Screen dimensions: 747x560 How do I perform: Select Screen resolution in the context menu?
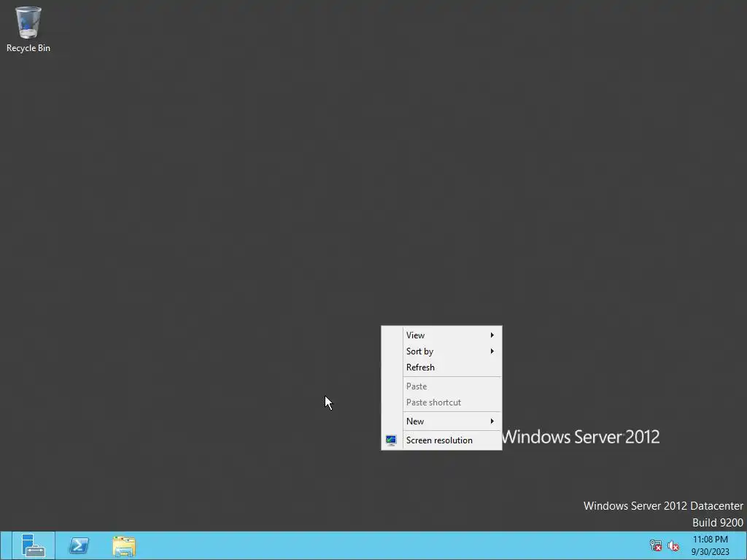tap(441, 440)
